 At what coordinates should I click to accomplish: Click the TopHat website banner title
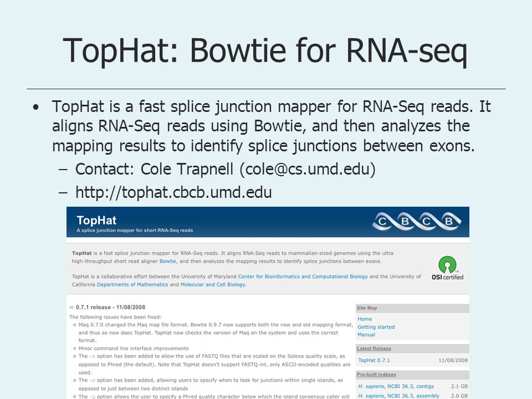tap(96, 220)
